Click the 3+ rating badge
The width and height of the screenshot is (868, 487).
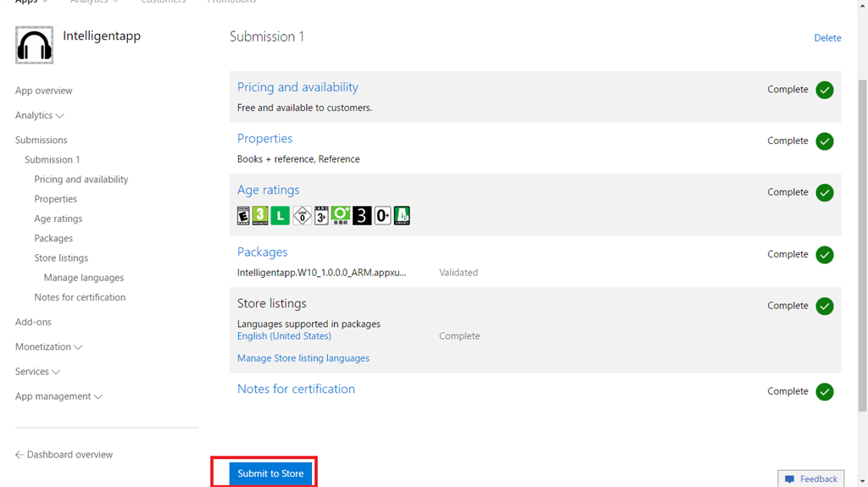tap(321, 215)
